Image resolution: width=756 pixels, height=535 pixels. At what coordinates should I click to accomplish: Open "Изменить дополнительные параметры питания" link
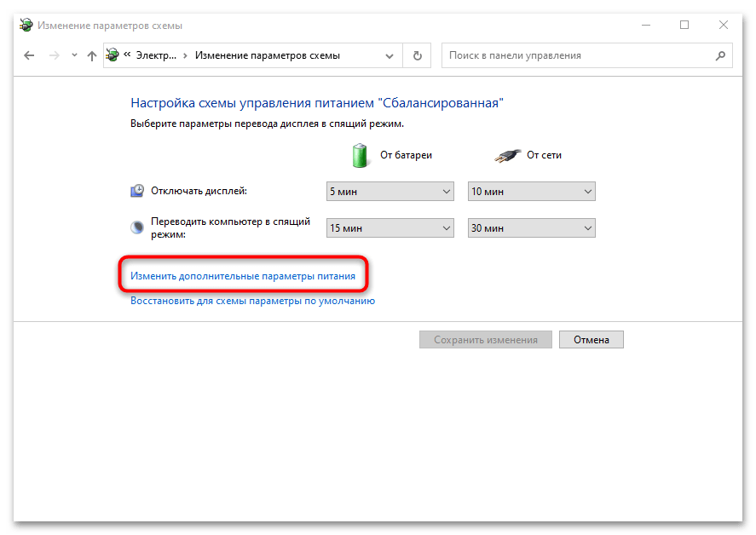tap(242, 277)
